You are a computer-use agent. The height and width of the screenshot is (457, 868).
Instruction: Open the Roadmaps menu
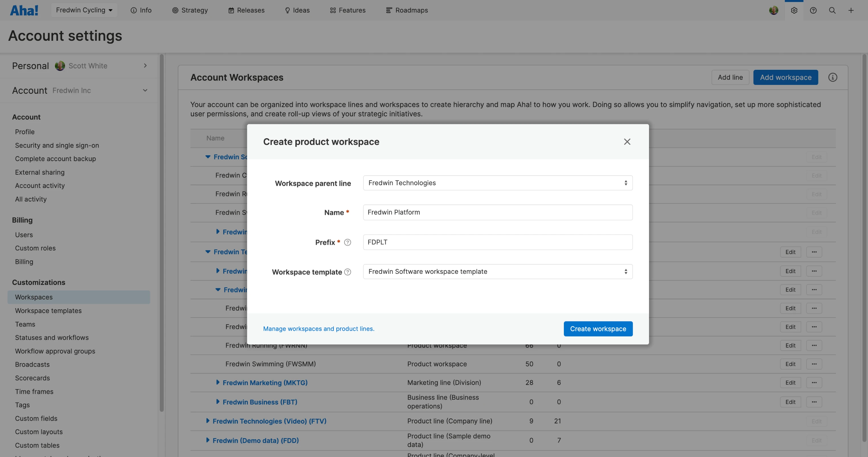coord(407,10)
